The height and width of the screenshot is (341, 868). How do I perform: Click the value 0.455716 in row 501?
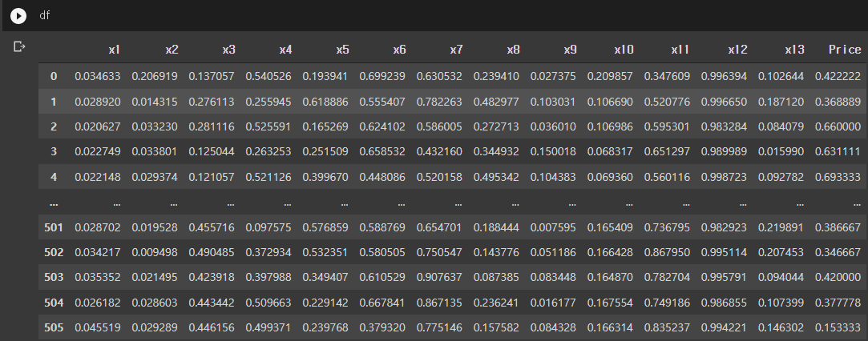212,227
